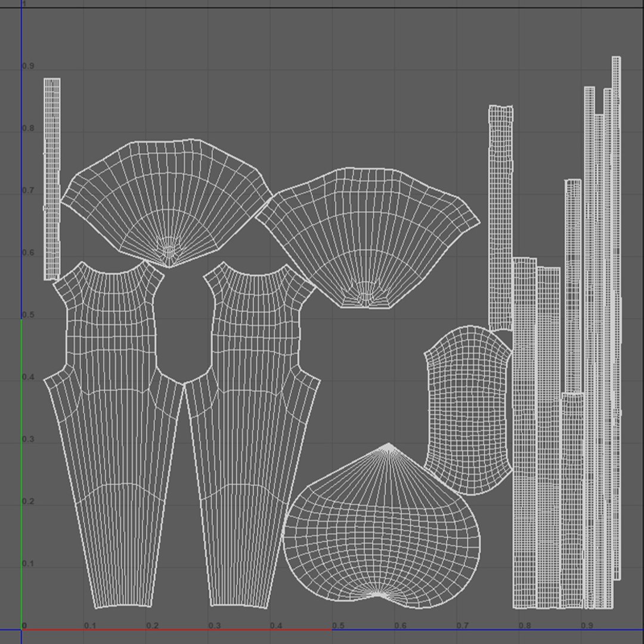Select the tall narrow strip reaching highest on right
644x644 pixels.
[617, 318]
